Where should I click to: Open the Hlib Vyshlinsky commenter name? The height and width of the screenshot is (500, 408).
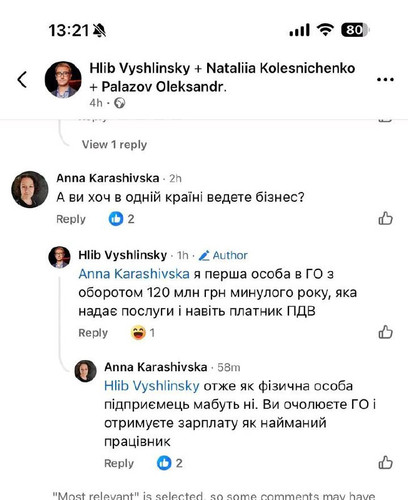coord(123,255)
